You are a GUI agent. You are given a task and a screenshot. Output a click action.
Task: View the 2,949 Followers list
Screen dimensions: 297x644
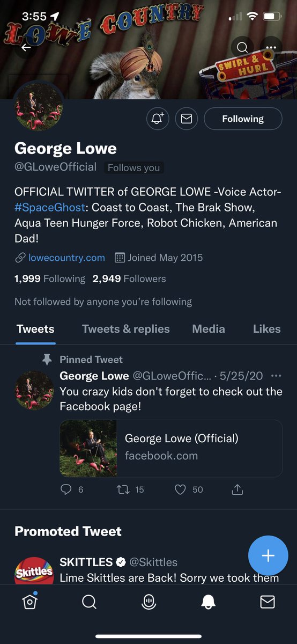[129, 279]
